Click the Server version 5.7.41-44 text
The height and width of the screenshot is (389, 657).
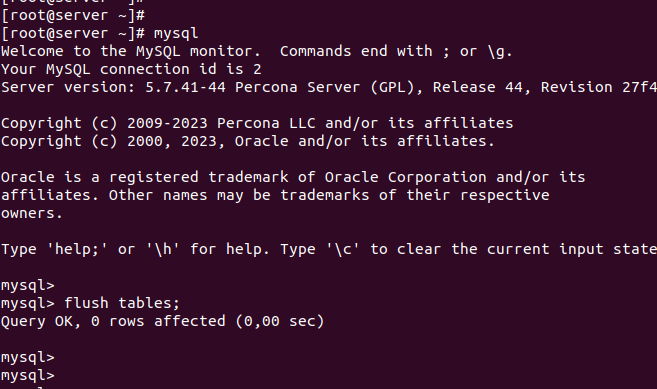(113, 87)
